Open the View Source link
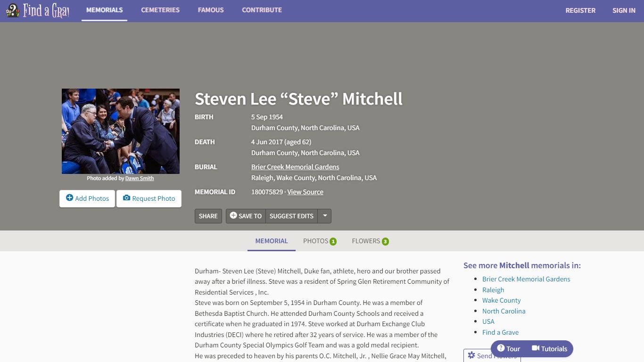644x362 pixels. [x=305, y=192]
